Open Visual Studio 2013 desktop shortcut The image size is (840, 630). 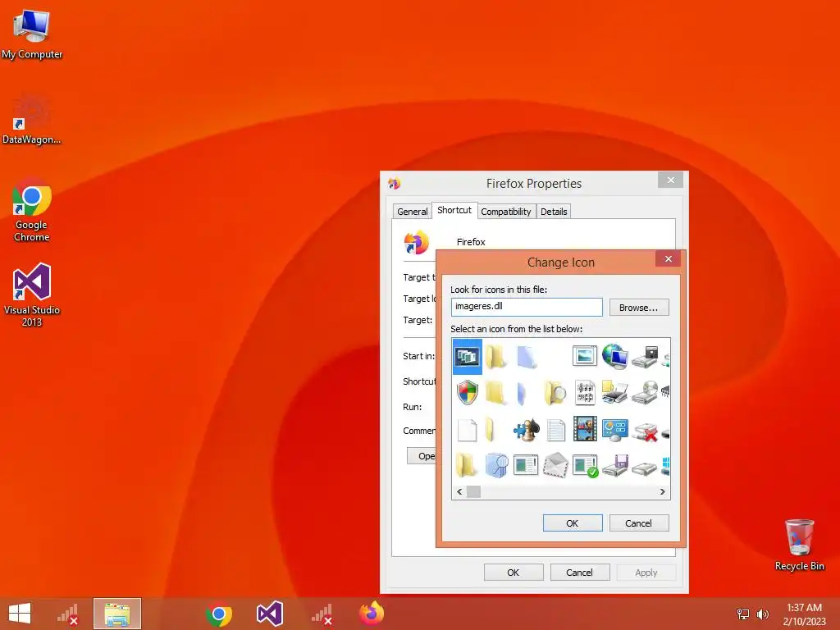point(32,294)
